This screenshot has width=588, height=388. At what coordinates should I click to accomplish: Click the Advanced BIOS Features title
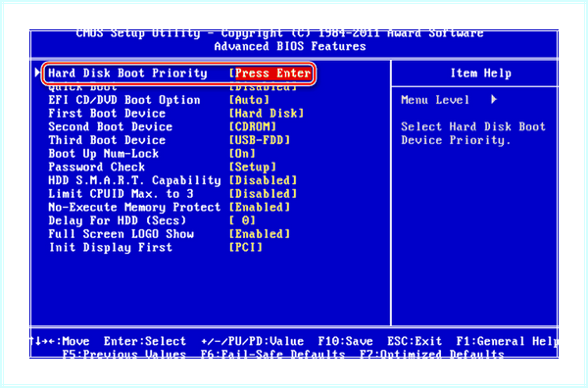(290, 46)
